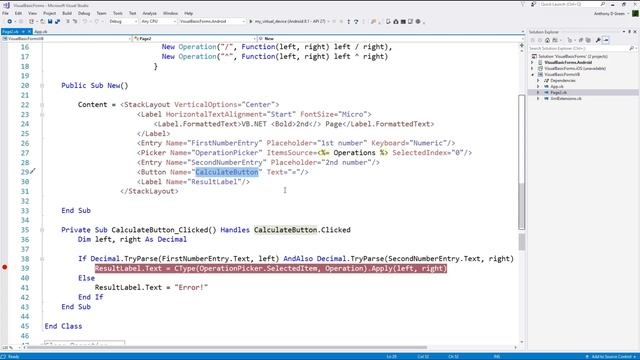Open the feedback icon beside Quick Launch
This screenshot has width=640, height=360.
[533, 4]
